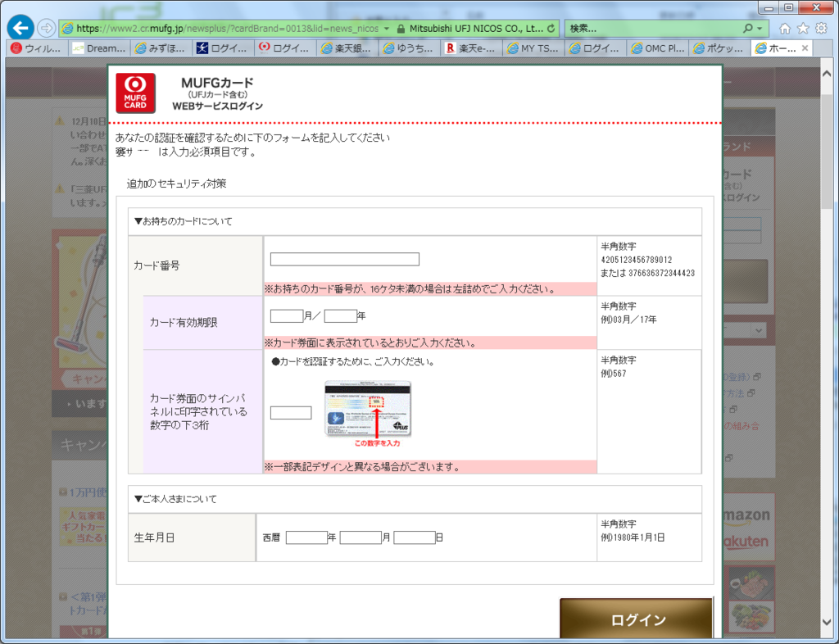Click the sample number 4205123456789012
This screenshot has height=644, width=839.
[637, 260]
